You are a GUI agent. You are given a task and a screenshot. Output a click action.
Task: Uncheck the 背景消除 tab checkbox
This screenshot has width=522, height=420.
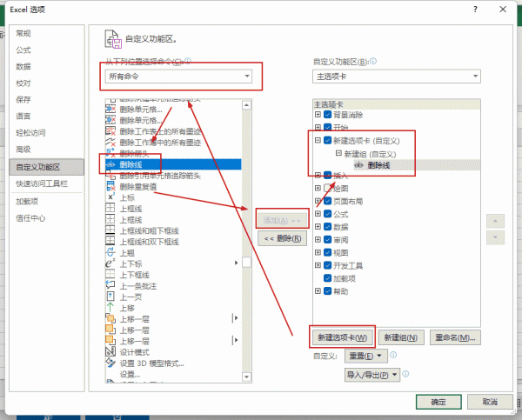pos(327,115)
